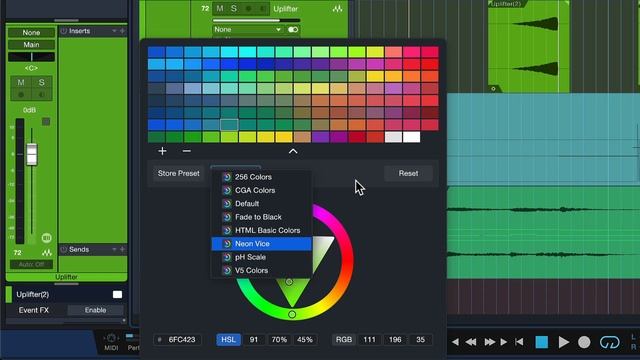Expand the Inserts dropdown arrow
The width and height of the screenshot is (640, 360).
[114, 31]
